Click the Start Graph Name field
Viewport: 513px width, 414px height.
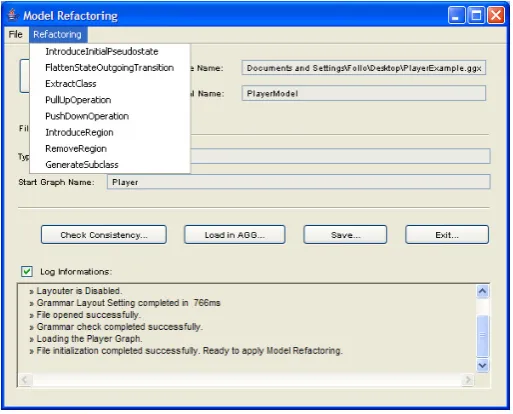coord(299,182)
